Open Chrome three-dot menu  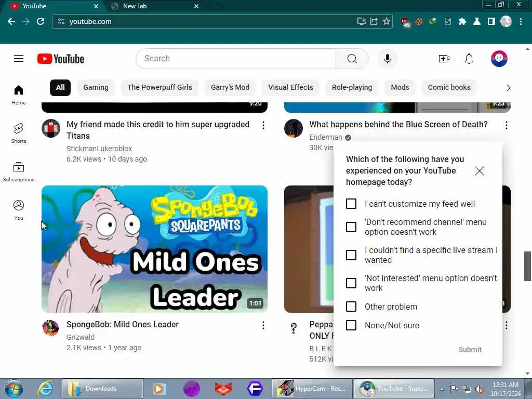[521, 21]
